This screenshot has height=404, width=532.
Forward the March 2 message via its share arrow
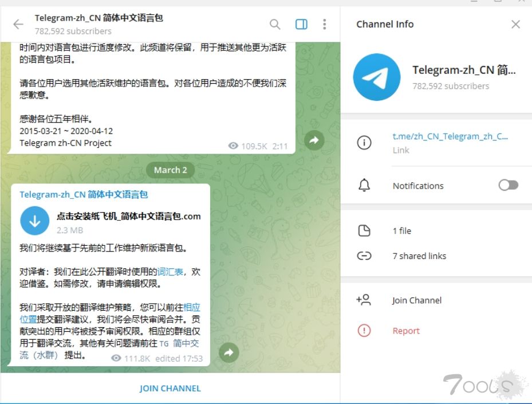coord(228,353)
